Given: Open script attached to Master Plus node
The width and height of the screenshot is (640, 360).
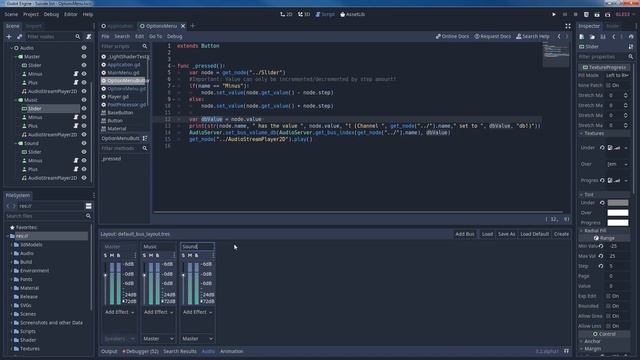Looking at the screenshot, I should point(76,82).
